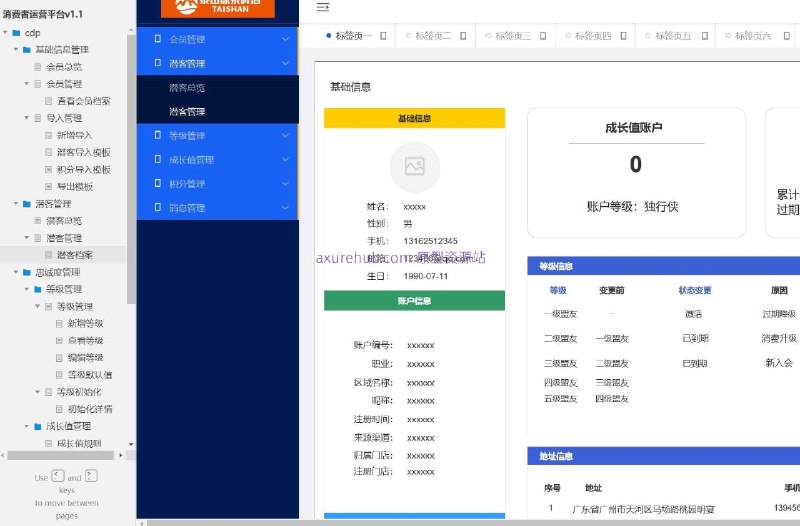Image resolution: width=800 pixels, height=526 pixels.
Task: Click the 状态变更 column header link
Action: [694, 290]
